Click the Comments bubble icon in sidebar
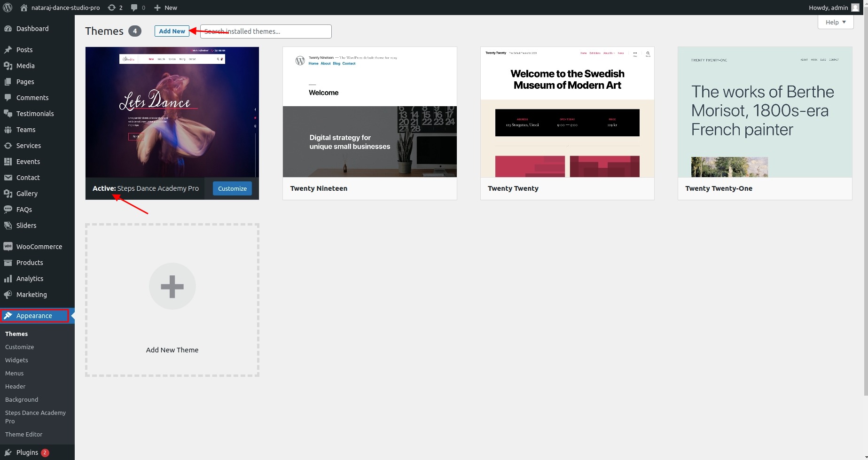Screen dimensions: 868x460 8,98
